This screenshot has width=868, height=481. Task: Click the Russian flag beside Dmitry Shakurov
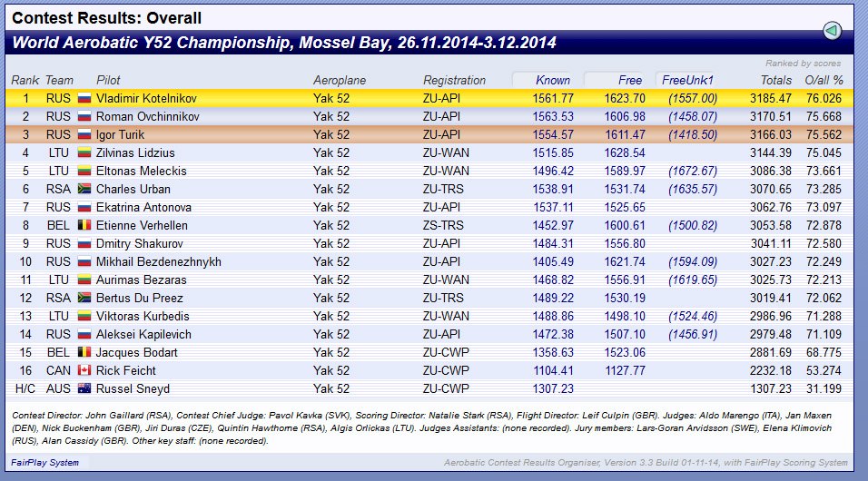coord(84,243)
